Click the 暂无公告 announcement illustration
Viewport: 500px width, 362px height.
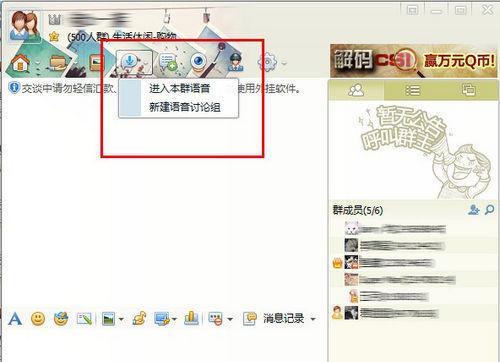[x=425, y=152]
